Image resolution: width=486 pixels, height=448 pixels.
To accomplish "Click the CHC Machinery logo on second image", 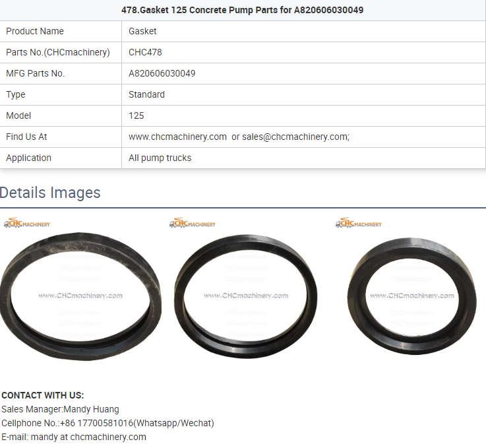I will click(x=193, y=222).
